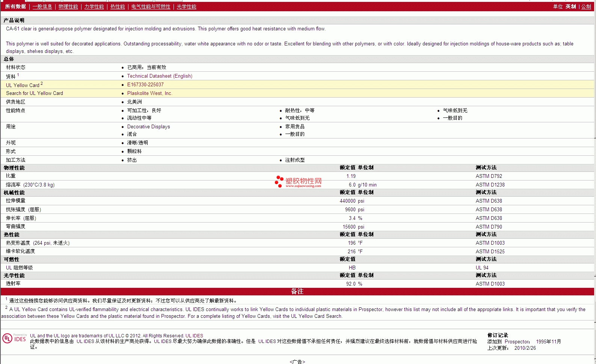Click the Decorative Displays usage item
Viewport: 596px width, 364px height.
click(148, 127)
